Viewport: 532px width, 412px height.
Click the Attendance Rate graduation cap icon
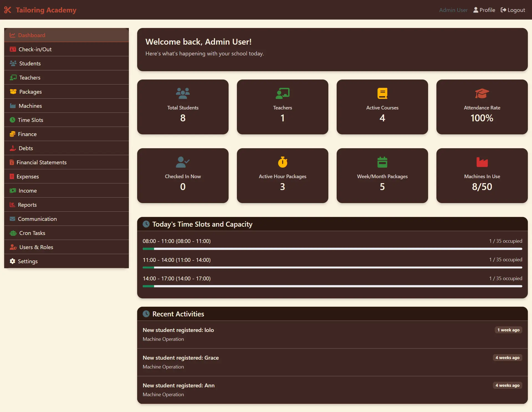tap(482, 93)
